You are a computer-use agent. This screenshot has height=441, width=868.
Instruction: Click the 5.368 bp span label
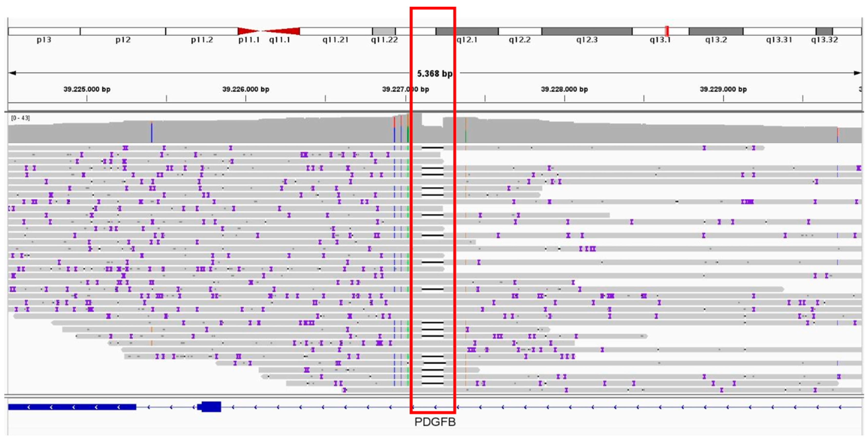435,73
